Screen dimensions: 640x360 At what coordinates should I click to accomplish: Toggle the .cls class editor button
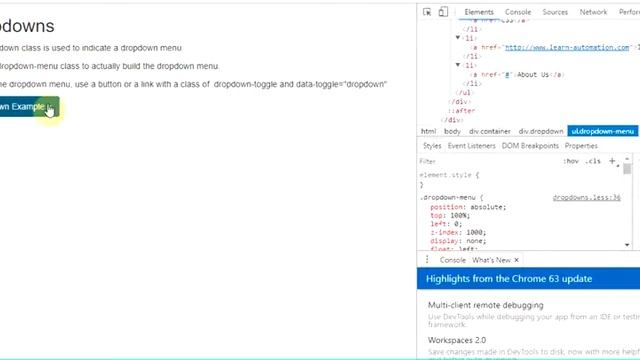pos(593,161)
